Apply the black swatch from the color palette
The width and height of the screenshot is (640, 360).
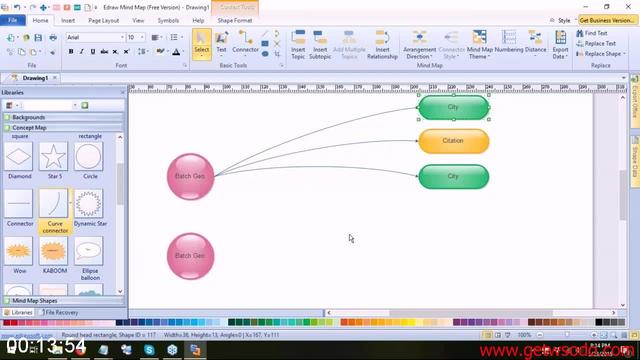pyautogui.click(x=599, y=322)
